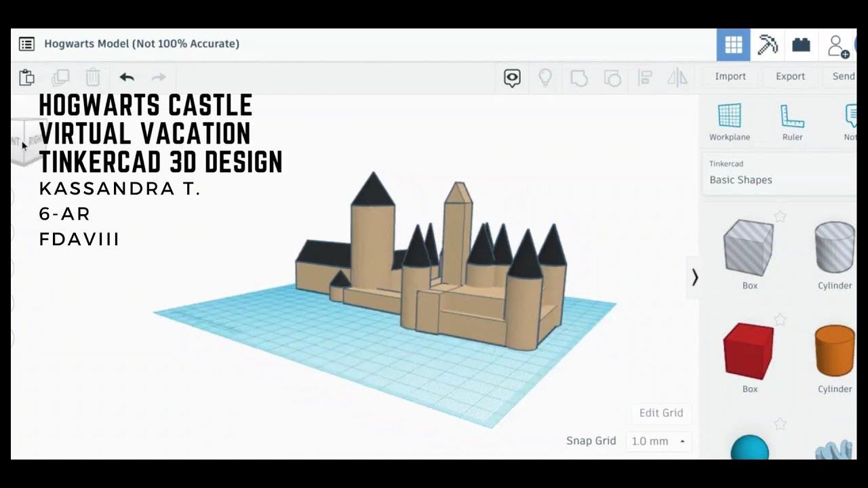Click the Edit Grid button

(x=660, y=413)
